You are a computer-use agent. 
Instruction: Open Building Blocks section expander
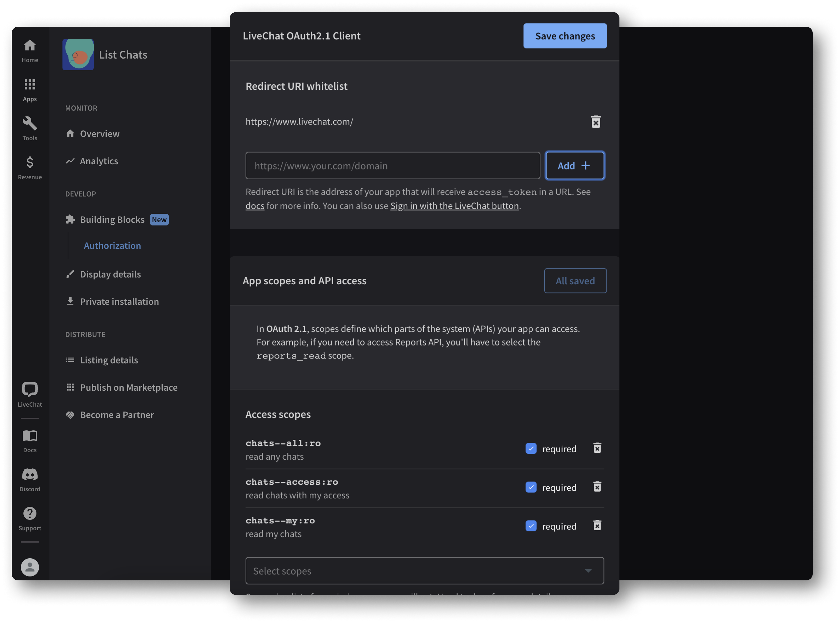tap(112, 219)
